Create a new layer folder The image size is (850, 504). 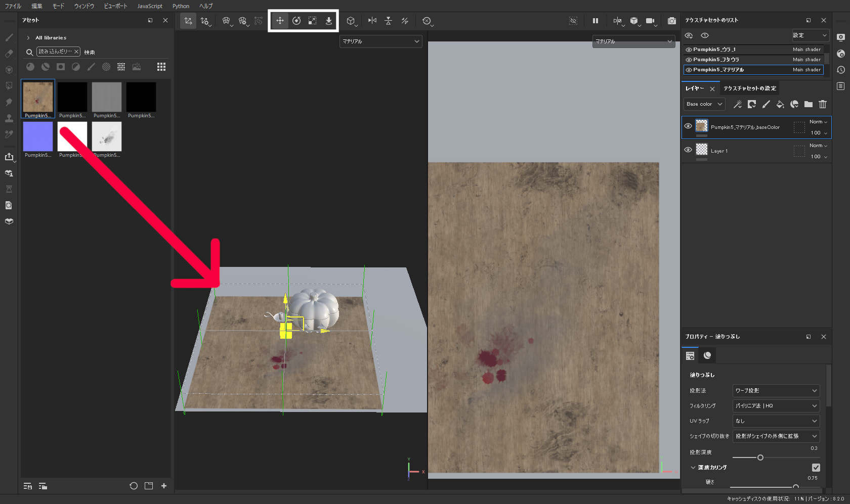(809, 104)
